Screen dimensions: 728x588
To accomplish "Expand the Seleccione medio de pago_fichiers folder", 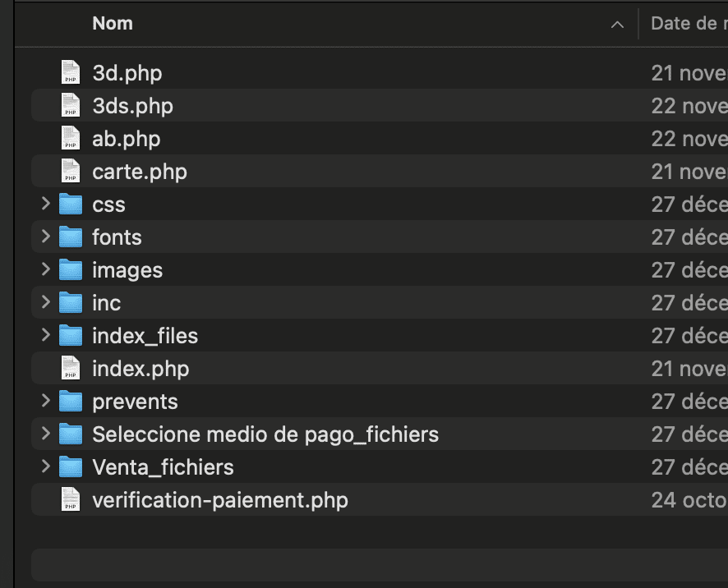I will (x=46, y=434).
